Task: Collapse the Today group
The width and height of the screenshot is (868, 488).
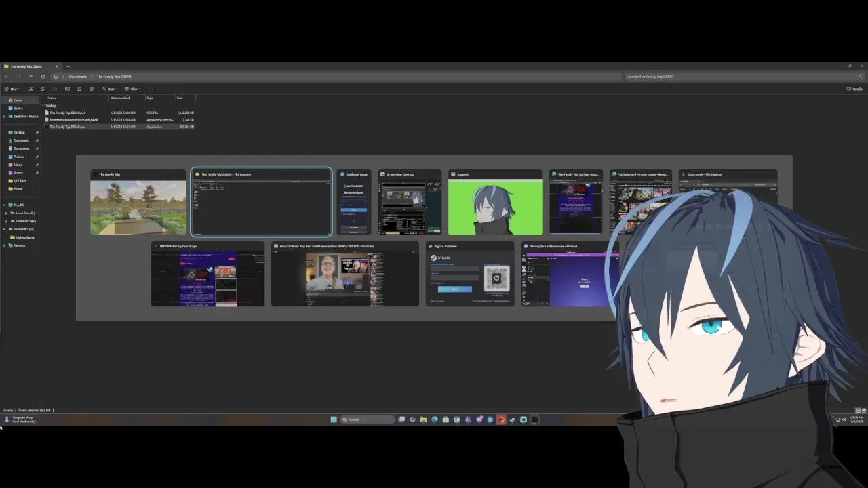Action: coord(43,106)
